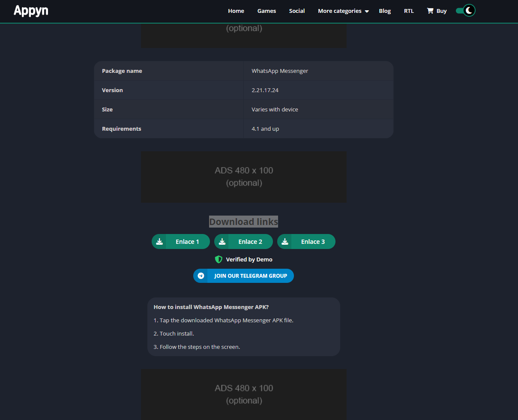The width and height of the screenshot is (518, 420).
Task: Click the download icon on Enlace 3
Action: coord(285,242)
